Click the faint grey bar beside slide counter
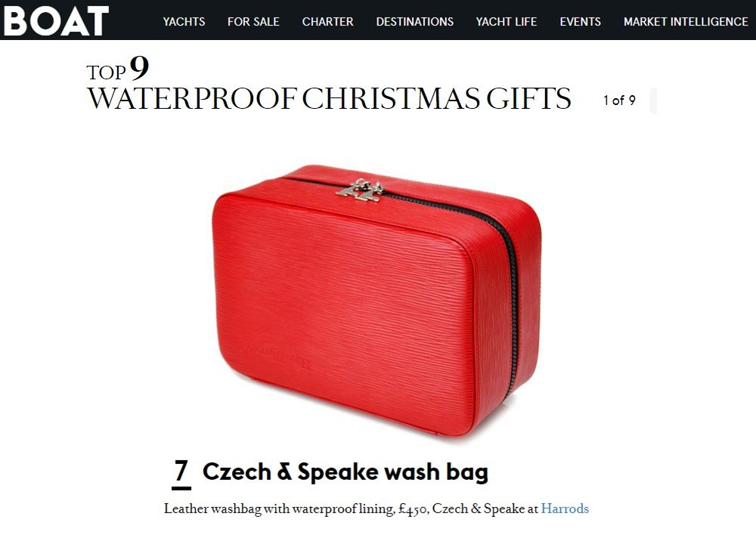 point(653,100)
